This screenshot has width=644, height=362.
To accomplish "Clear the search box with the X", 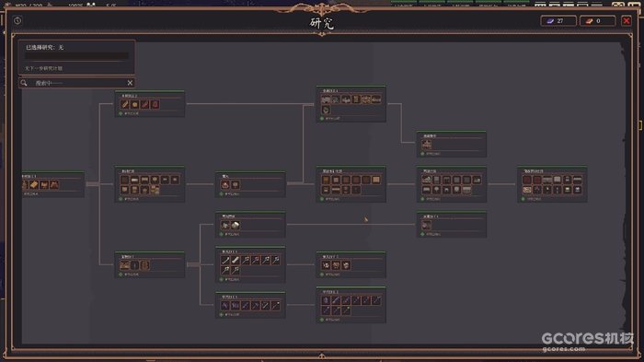I will [x=130, y=83].
